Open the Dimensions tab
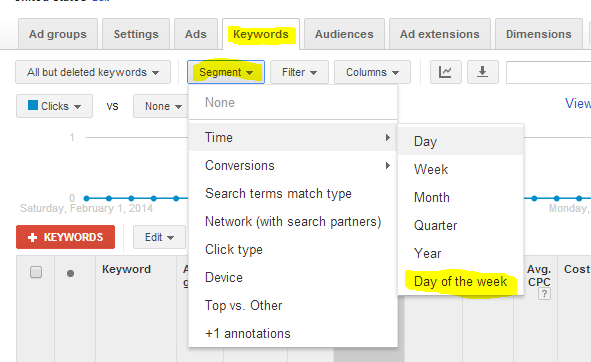Screen dimensions: 591x362 click(x=539, y=34)
